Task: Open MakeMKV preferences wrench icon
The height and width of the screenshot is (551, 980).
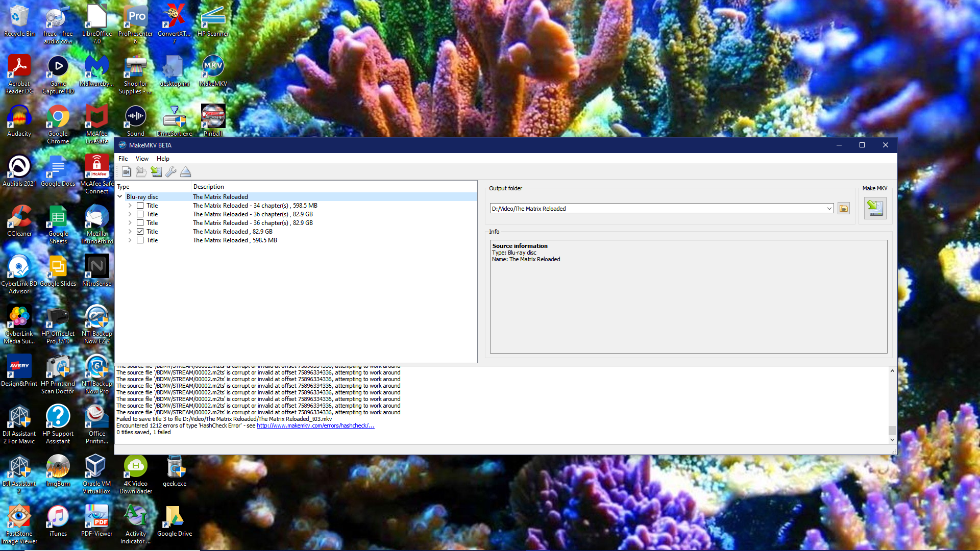Action: click(171, 172)
